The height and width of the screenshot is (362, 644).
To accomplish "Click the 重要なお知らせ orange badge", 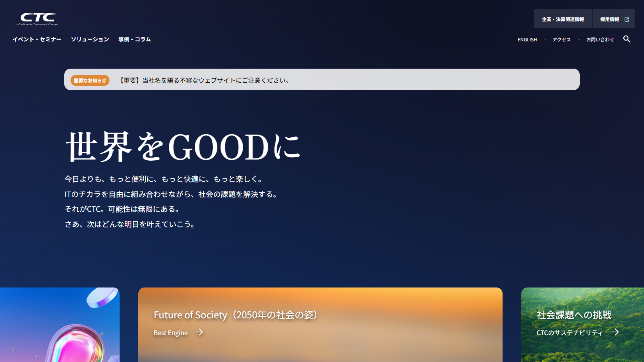I will click(90, 80).
